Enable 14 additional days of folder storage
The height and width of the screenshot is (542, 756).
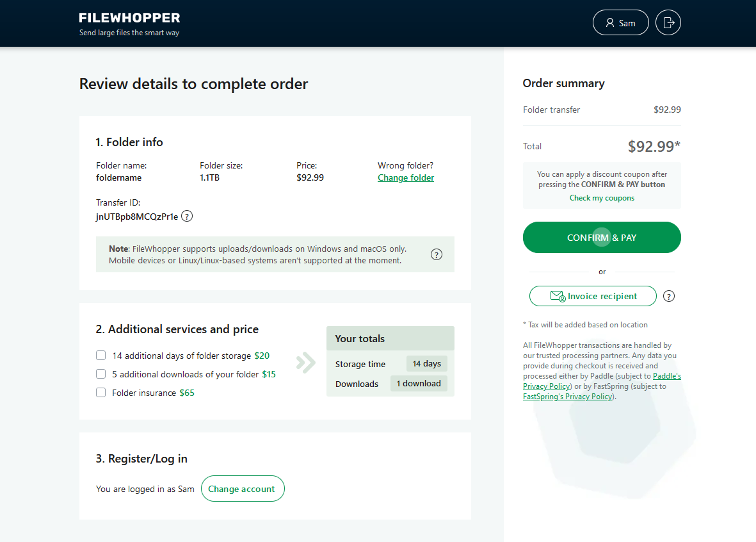pos(101,355)
